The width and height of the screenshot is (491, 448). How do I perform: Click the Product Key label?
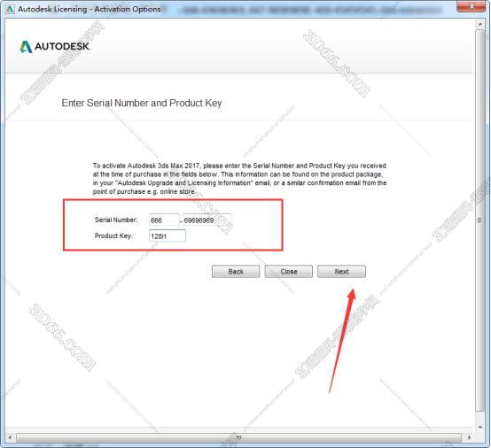click(x=113, y=236)
